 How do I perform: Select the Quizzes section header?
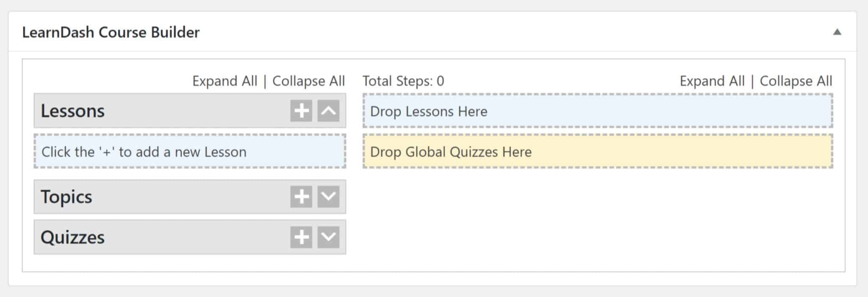[x=127, y=238]
